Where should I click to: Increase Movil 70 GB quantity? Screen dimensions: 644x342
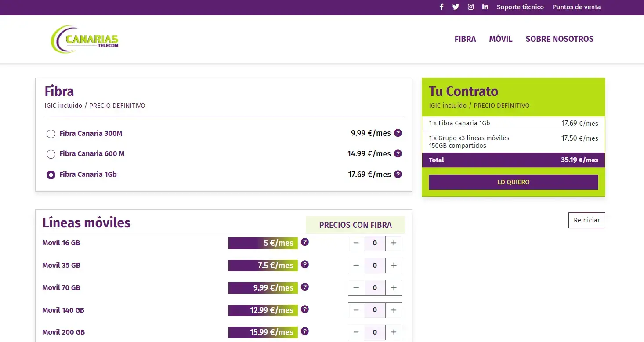point(394,288)
